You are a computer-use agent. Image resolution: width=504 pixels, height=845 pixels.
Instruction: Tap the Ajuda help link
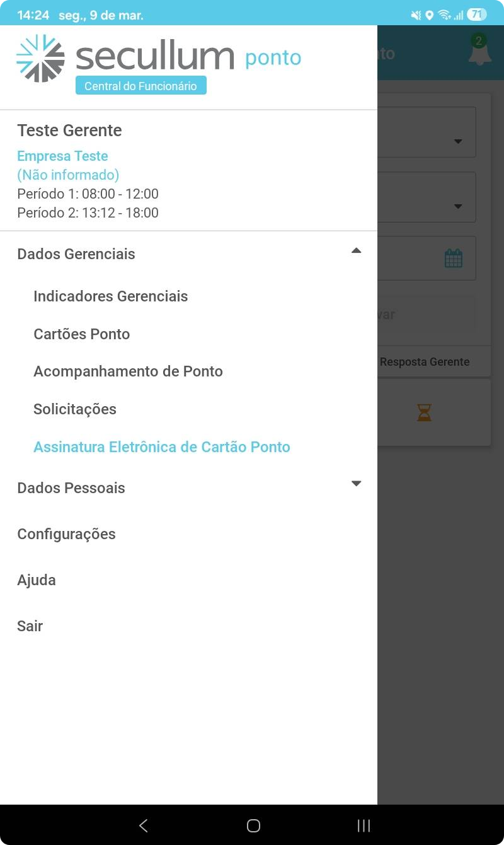point(37,580)
